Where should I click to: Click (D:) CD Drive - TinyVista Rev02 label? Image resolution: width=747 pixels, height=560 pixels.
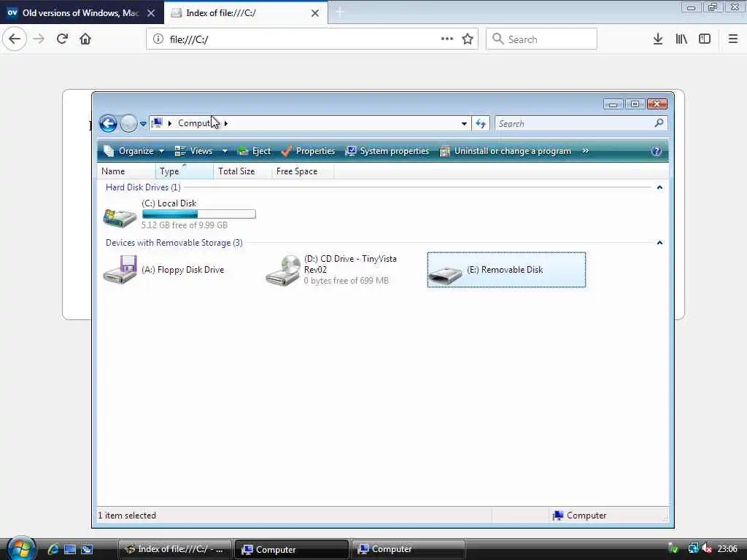(x=350, y=264)
